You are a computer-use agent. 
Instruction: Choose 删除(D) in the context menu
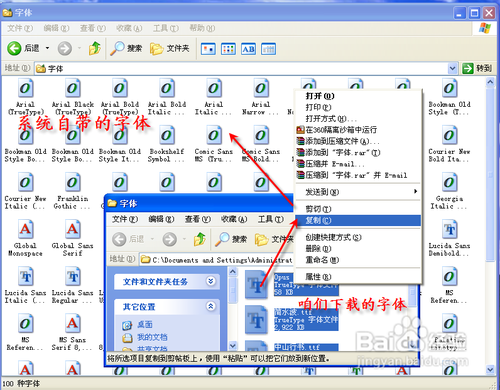(x=358, y=249)
